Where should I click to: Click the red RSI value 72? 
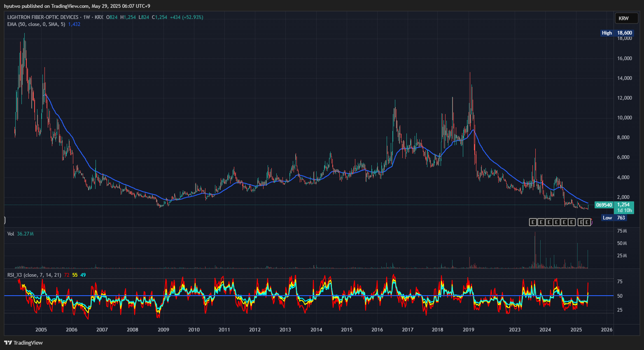tap(67, 275)
